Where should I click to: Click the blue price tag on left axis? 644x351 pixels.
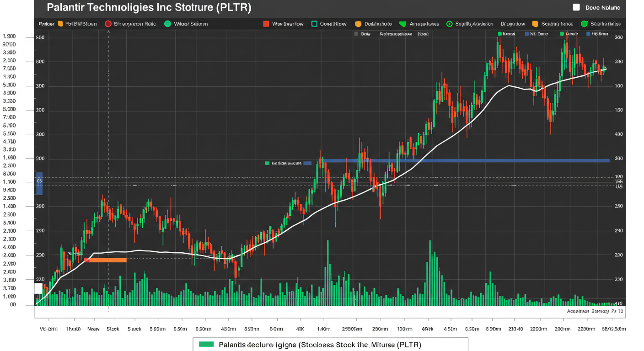[39, 184]
